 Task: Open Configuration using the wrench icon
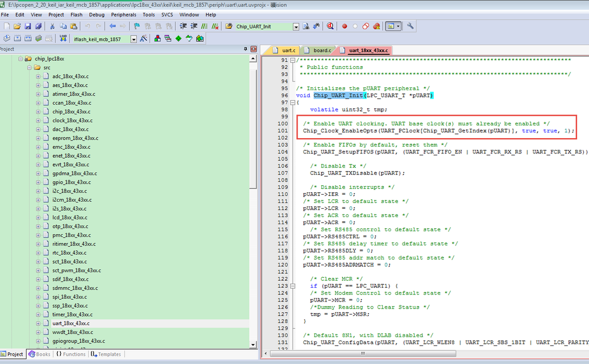pos(410,27)
